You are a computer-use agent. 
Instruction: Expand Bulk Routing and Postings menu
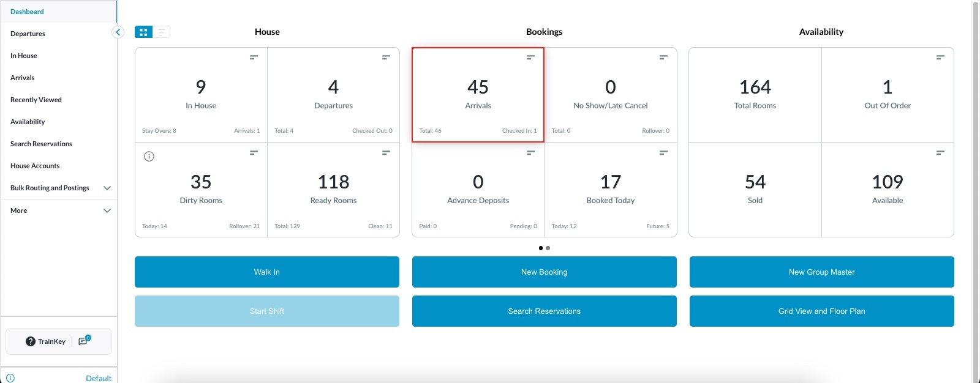coord(107,188)
